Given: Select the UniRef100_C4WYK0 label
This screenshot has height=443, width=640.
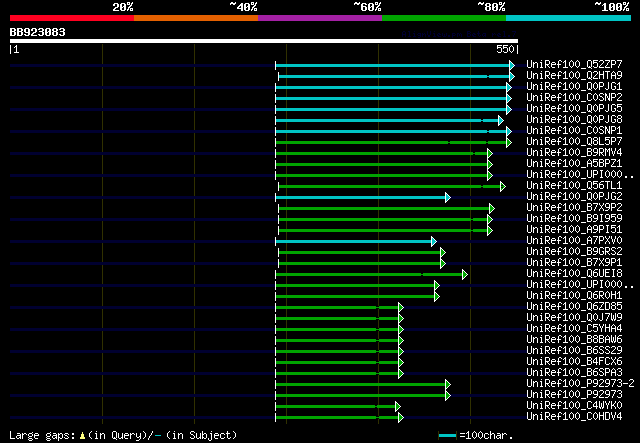Looking at the screenshot, I should click(574, 406).
